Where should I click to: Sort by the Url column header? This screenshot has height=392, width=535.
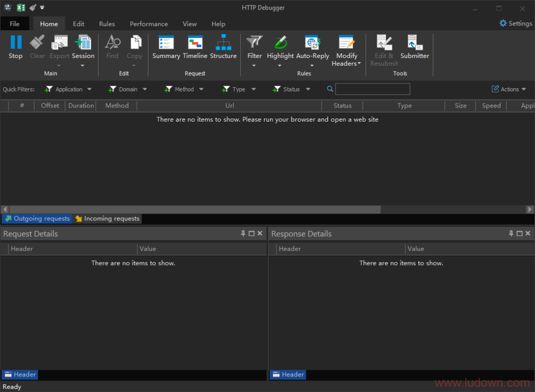[229, 105]
